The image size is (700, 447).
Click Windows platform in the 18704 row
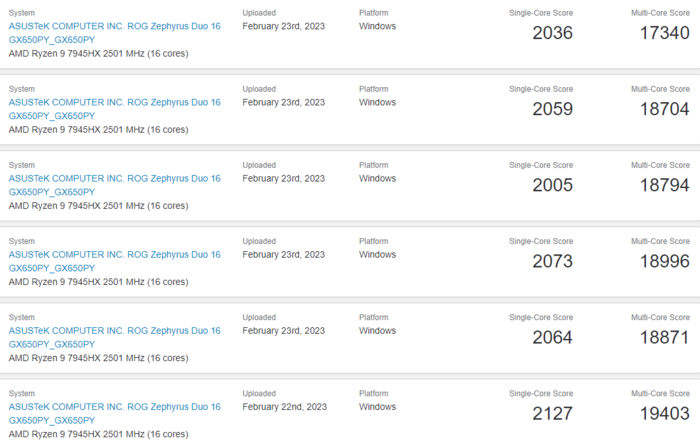377,102
